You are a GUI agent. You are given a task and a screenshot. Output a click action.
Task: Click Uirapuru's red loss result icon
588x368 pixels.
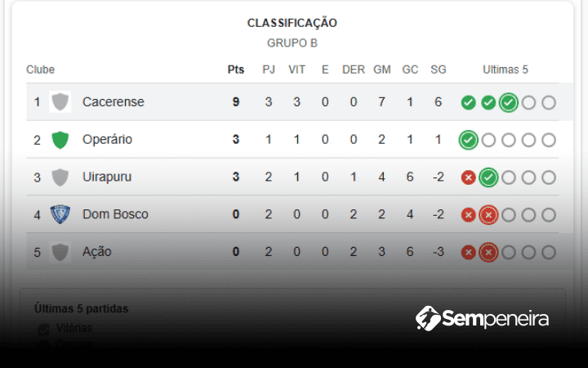tap(468, 177)
